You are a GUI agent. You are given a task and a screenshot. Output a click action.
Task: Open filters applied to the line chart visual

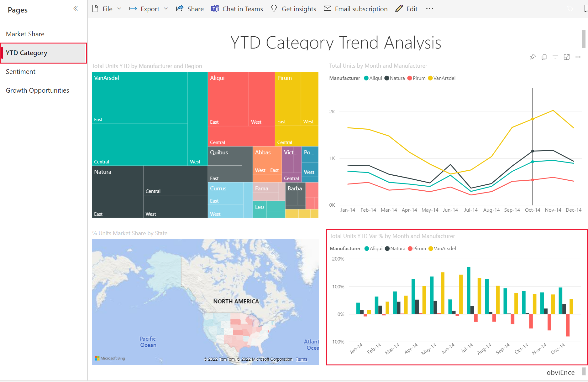pyautogui.click(x=555, y=57)
